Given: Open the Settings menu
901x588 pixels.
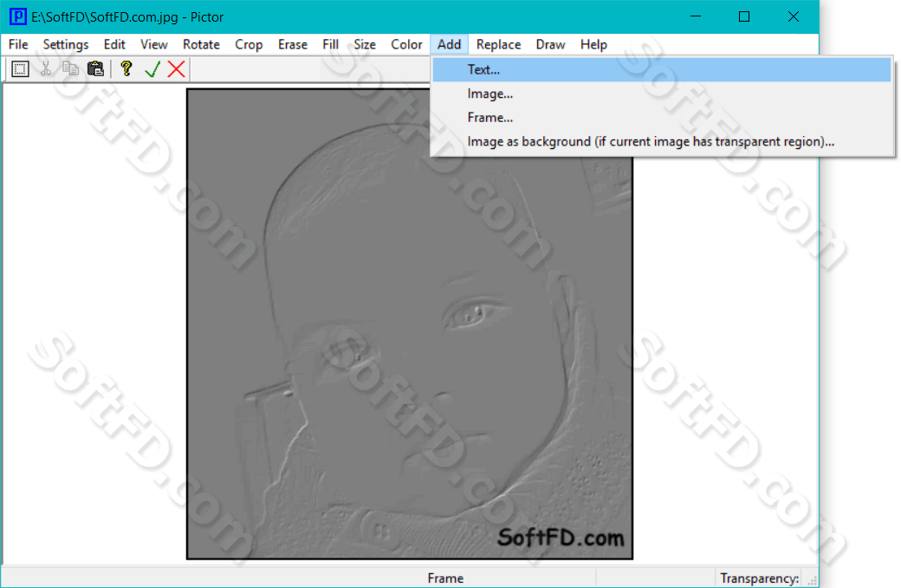Looking at the screenshot, I should click(x=66, y=44).
